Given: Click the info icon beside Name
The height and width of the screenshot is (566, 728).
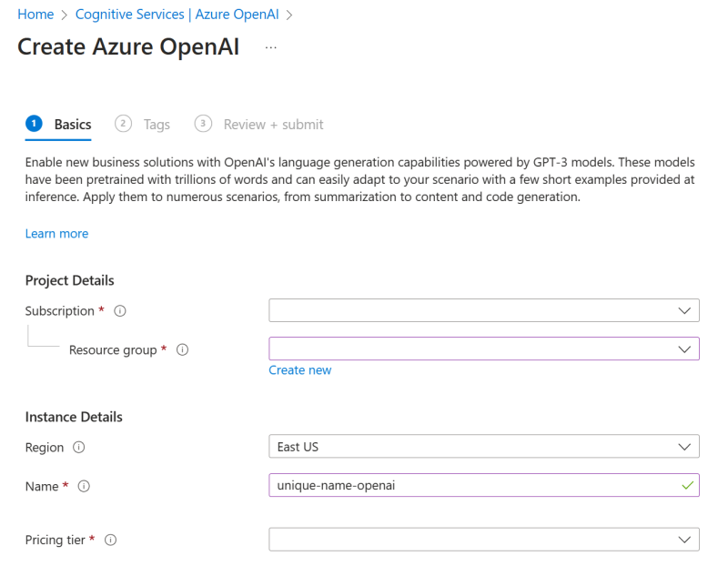Looking at the screenshot, I should (x=84, y=486).
